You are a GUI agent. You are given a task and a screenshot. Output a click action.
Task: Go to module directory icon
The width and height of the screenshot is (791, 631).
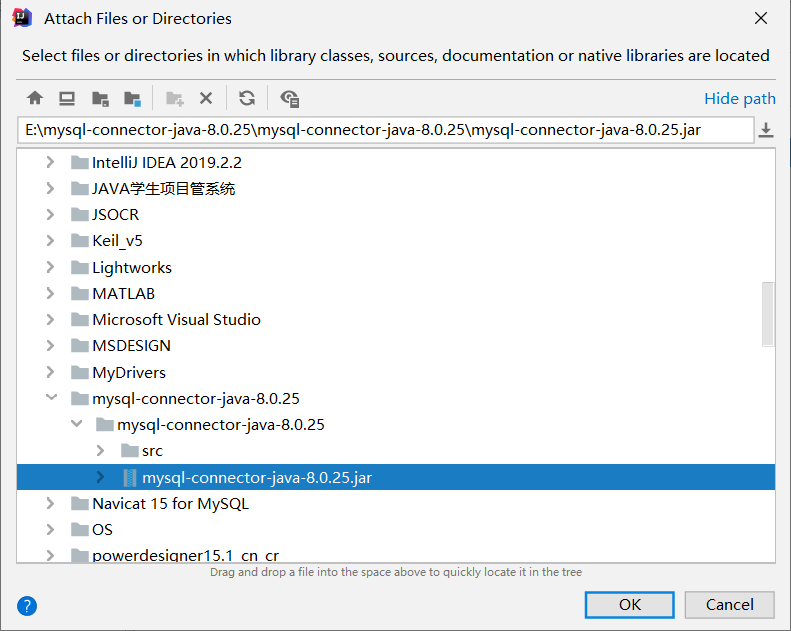coord(133,98)
